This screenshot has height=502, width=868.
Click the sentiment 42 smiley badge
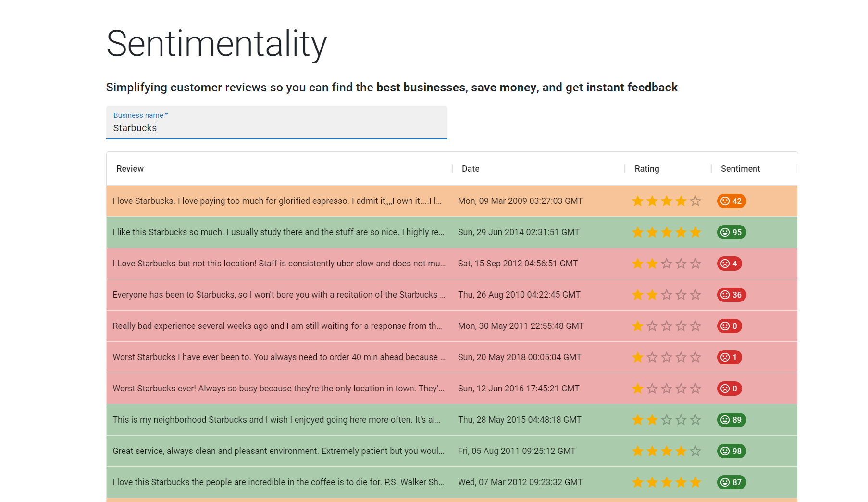731,201
